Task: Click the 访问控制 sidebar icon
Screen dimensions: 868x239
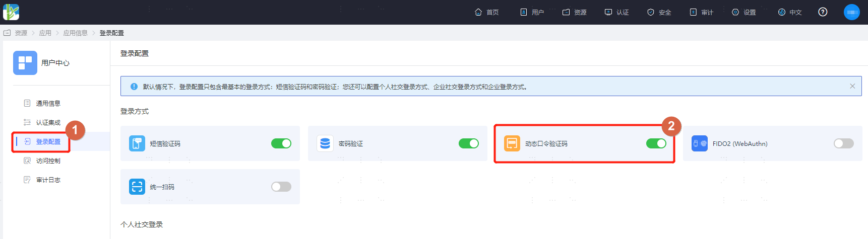Action: (x=27, y=161)
